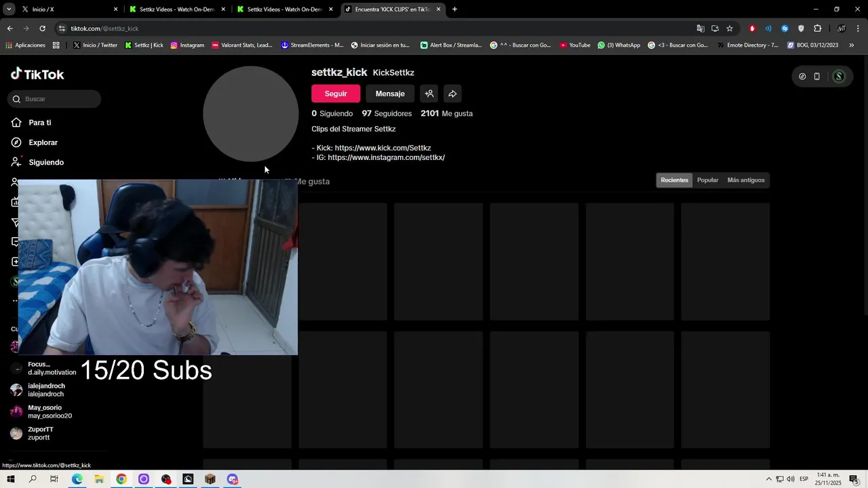
Task: Click the circular icon left of the phone icon
Action: (802, 77)
